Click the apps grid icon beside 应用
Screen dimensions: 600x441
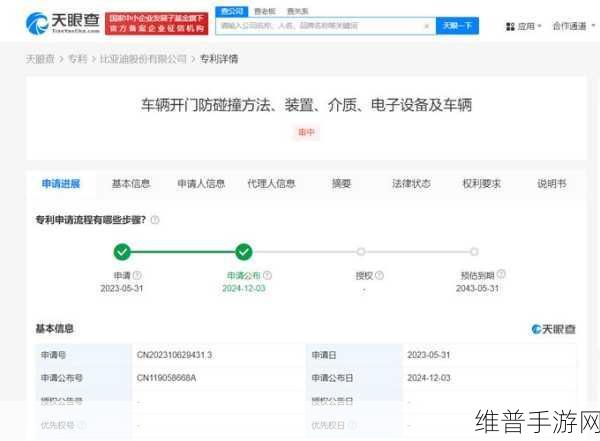[x=510, y=26]
